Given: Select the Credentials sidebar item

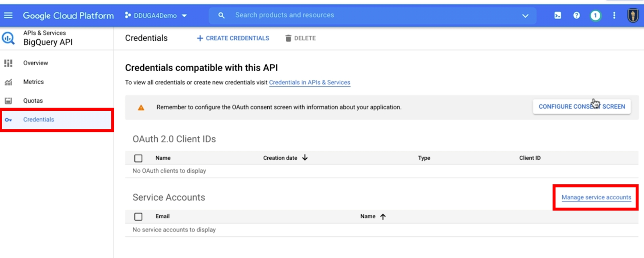Looking at the screenshot, I should coord(57,120).
